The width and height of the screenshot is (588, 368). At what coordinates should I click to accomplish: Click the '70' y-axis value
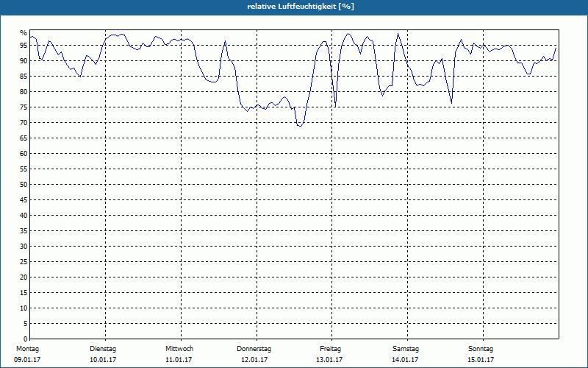tap(24, 122)
